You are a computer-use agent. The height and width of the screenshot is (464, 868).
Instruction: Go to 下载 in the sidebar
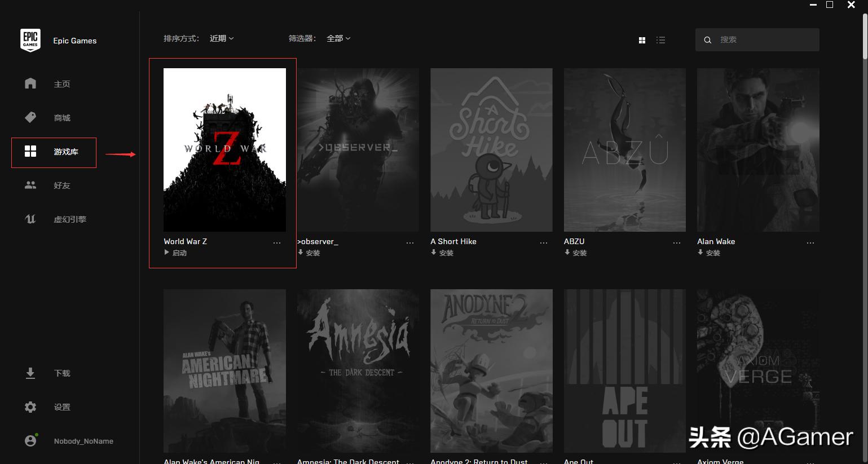(x=62, y=373)
